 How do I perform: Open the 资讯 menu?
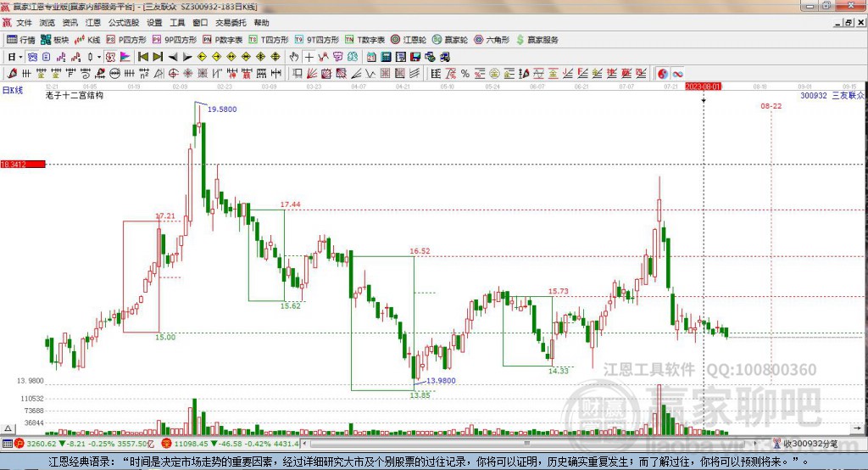(70, 23)
